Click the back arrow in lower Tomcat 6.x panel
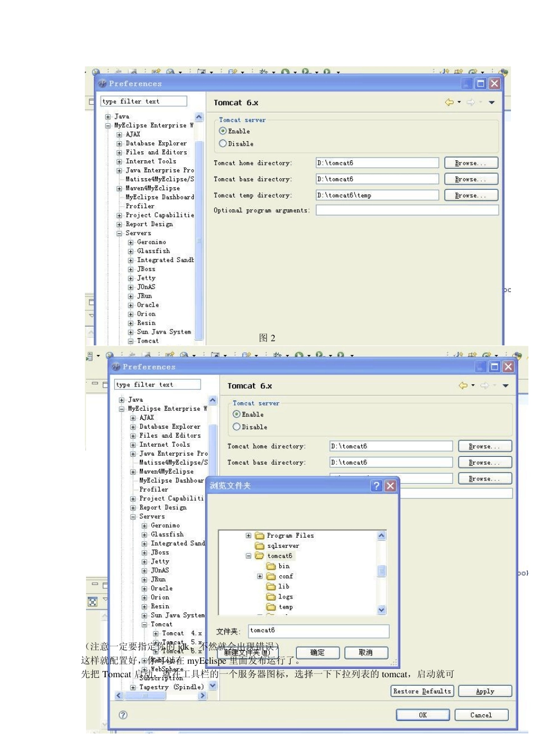The image size is (534, 756). [x=463, y=385]
